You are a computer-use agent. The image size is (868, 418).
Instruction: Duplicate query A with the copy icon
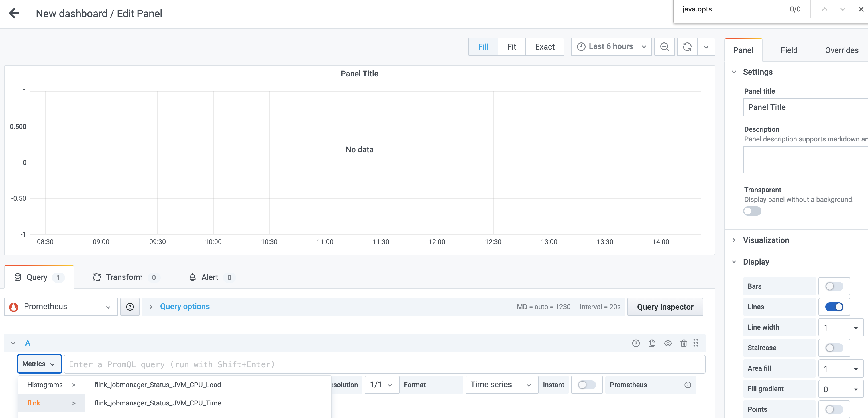[x=652, y=343]
